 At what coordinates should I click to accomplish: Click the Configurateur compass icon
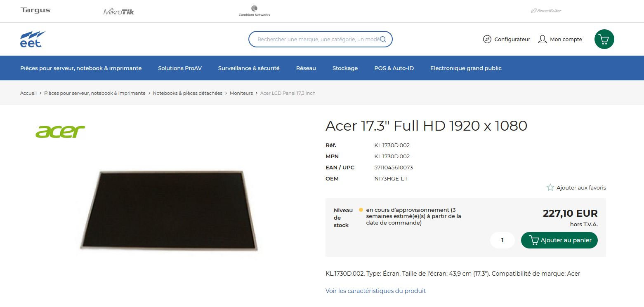[487, 40]
